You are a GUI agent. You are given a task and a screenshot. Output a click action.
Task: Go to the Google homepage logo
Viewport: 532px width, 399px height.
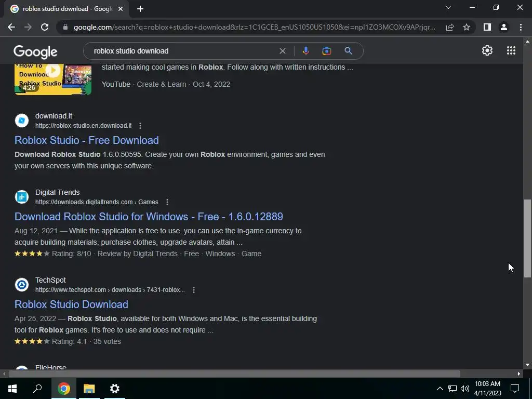pos(35,51)
